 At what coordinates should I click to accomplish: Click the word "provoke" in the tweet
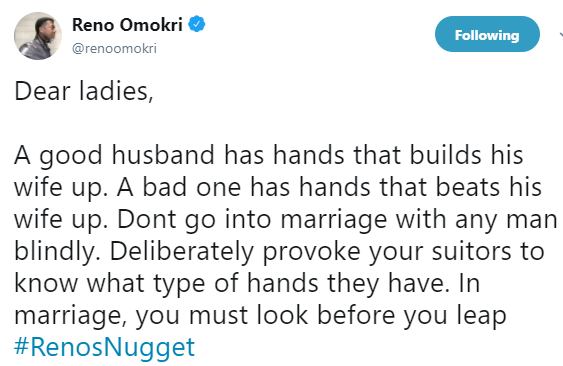pyautogui.click(x=312, y=253)
